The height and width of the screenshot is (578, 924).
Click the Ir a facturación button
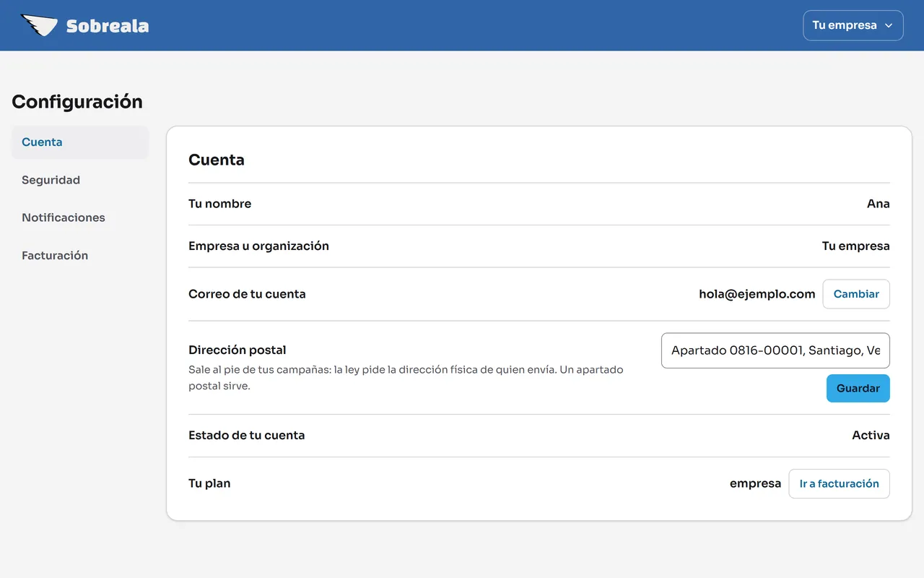pyautogui.click(x=840, y=484)
